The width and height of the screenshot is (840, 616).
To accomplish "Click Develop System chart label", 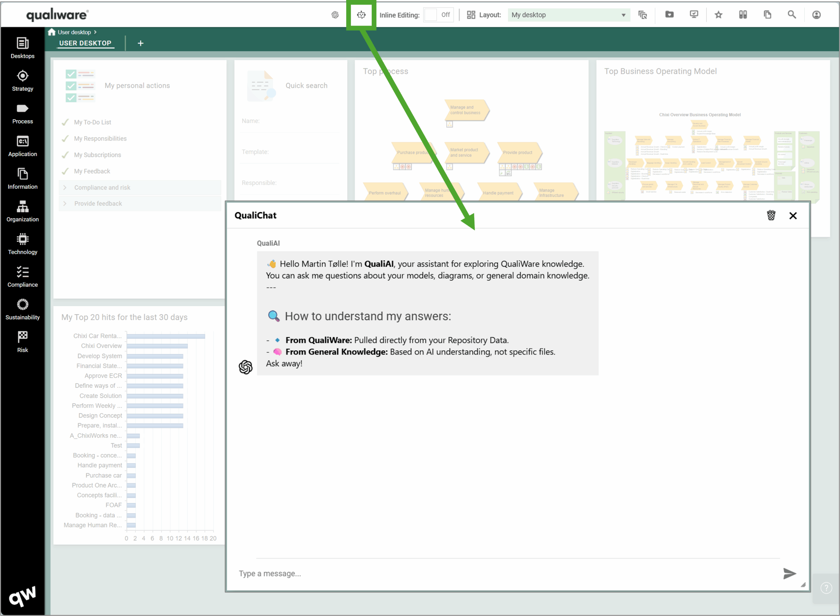I will click(100, 356).
